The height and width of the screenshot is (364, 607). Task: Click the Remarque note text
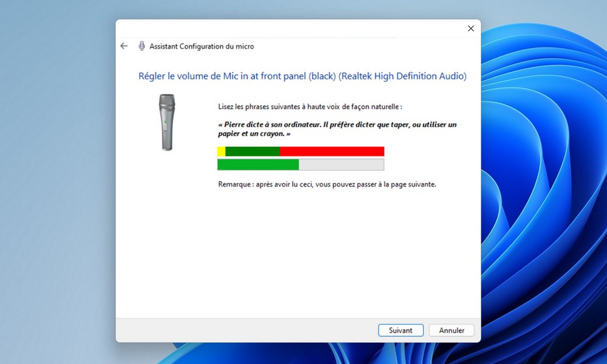[327, 184]
